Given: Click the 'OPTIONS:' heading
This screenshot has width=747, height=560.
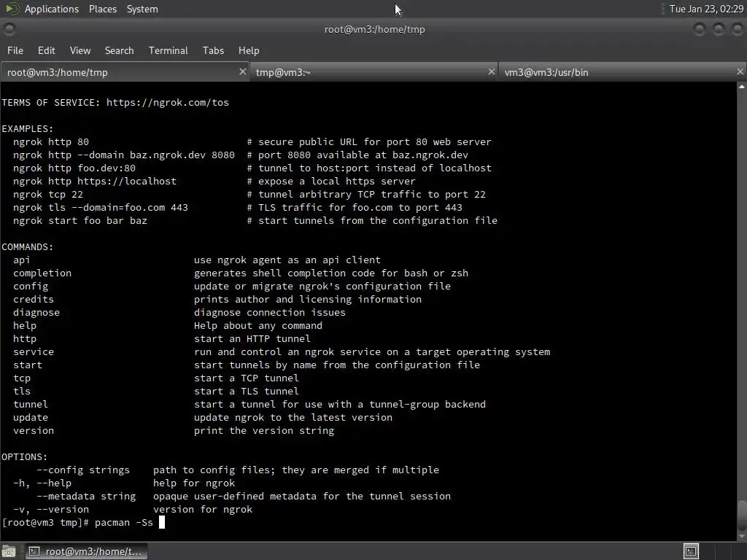Looking at the screenshot, I should pyautogui.click(x=25, y=456).
